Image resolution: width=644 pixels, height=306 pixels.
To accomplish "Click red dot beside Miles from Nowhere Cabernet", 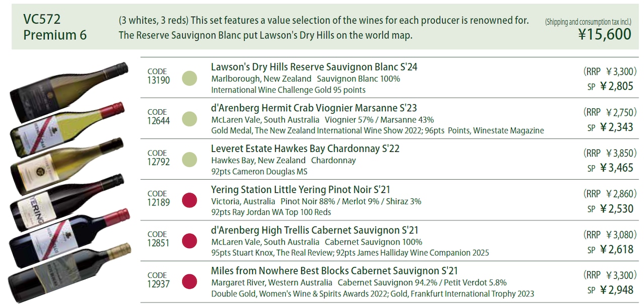I will pos(189,281).
